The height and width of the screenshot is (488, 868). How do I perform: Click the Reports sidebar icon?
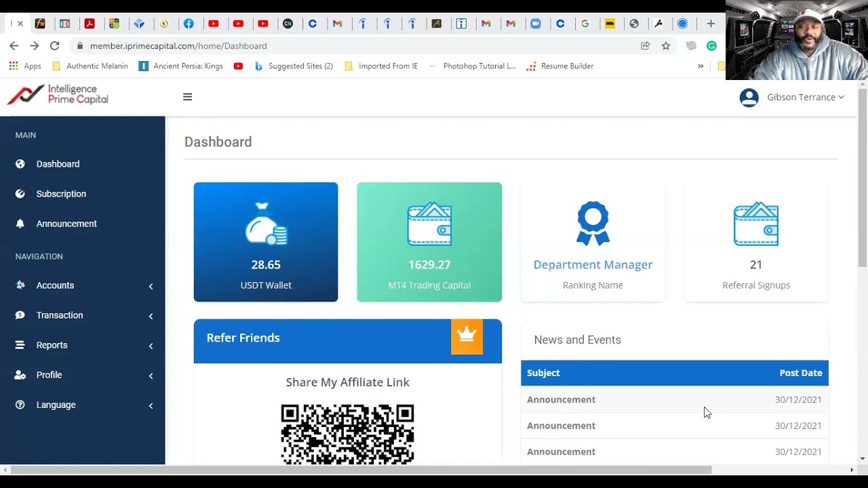[x=20, y=345]
